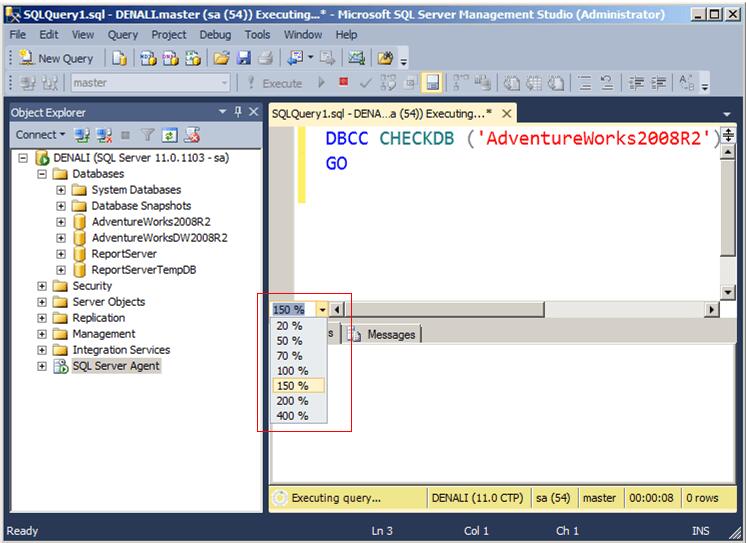746x543 pixels.
Task: Expand the System Databases folder
Action: click(x=60, y=190)
